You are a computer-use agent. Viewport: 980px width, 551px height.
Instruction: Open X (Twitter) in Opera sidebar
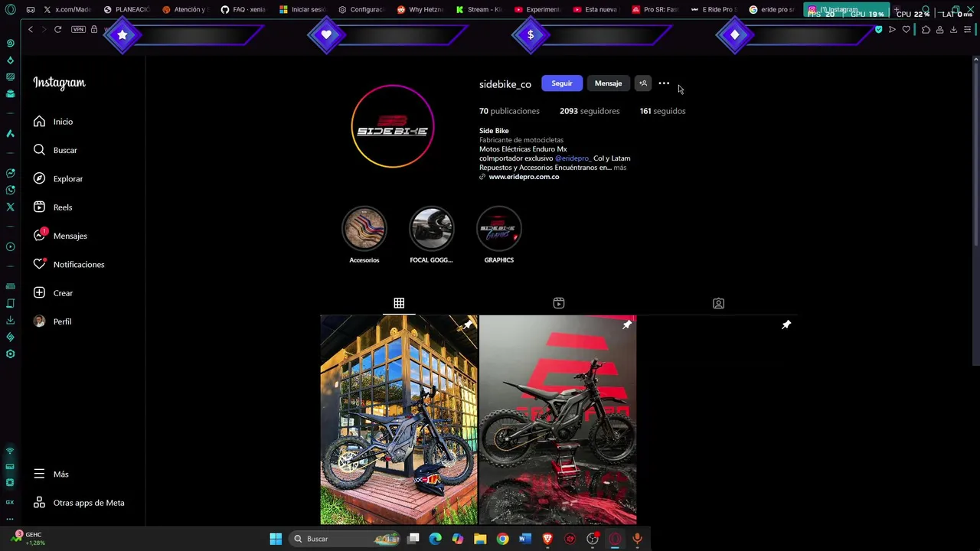coord(10,207)
